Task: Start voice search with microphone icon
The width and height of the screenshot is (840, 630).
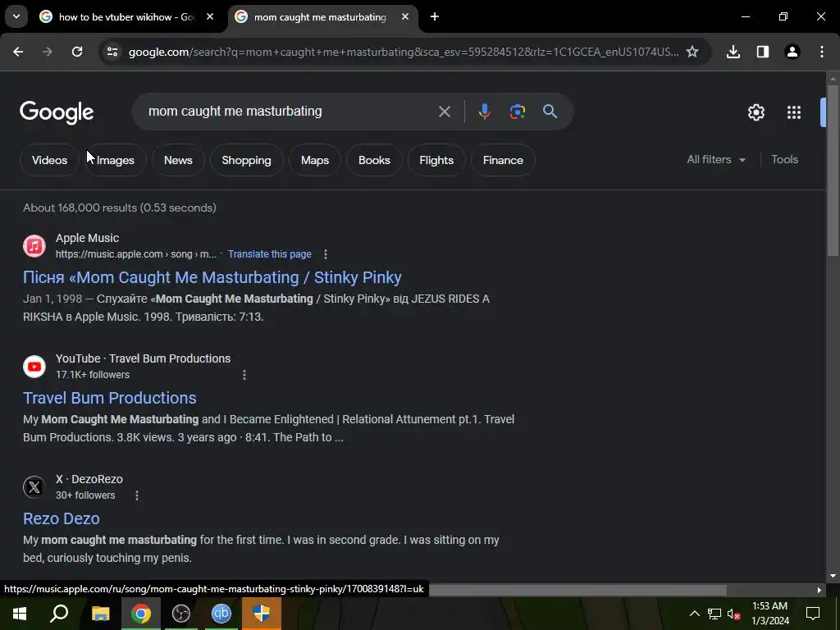Action: (x=484, y=112)
